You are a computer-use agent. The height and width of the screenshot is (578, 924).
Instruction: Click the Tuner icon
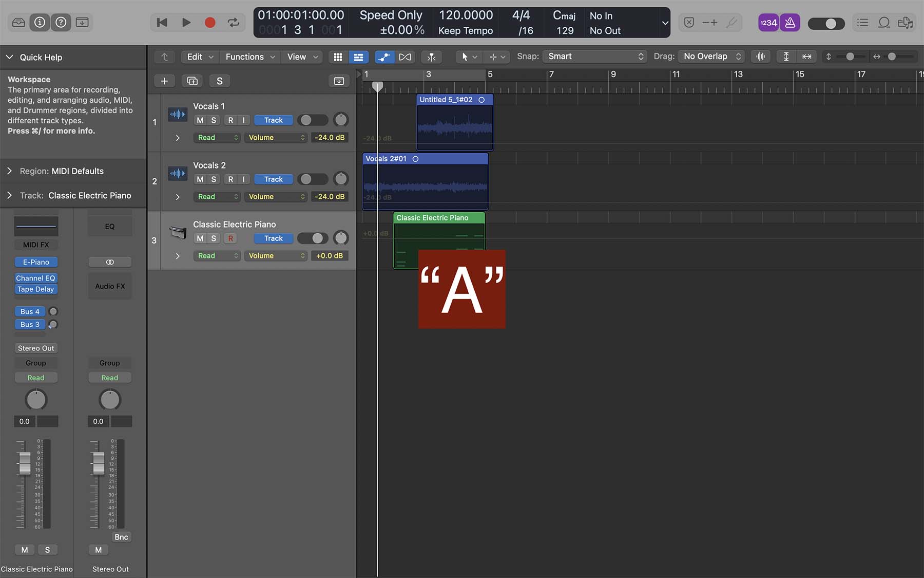click(x=732, y=23)
